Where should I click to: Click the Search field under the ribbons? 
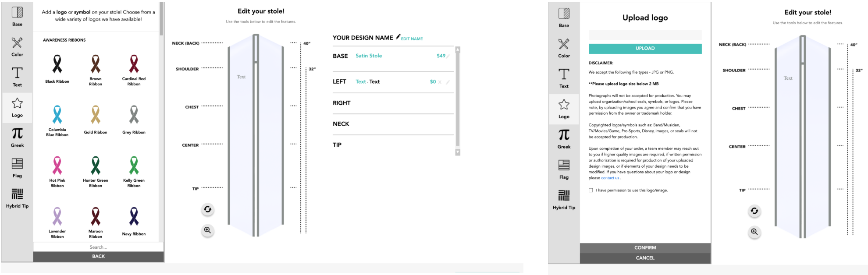tap(98, 247)
